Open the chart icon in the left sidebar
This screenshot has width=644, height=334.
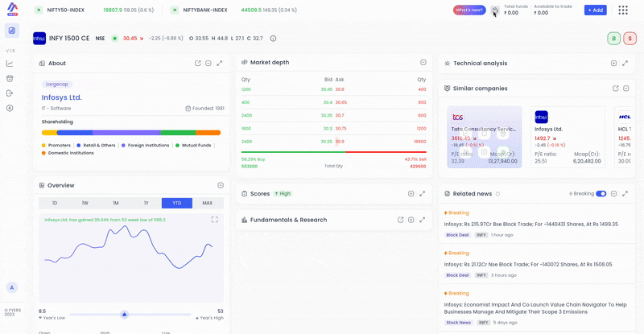[10, 64]
